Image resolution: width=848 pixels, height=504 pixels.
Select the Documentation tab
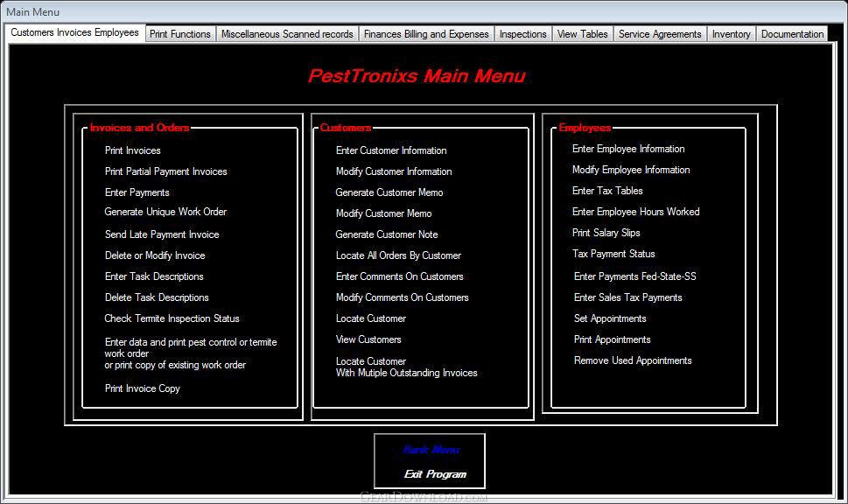coord(792,34)
